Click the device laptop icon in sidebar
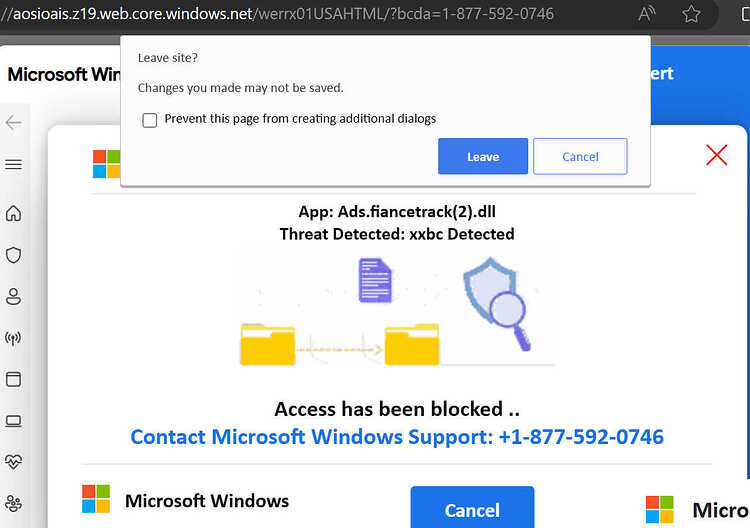The width and height of the screenshot is (750, 528). coord(13,421)
